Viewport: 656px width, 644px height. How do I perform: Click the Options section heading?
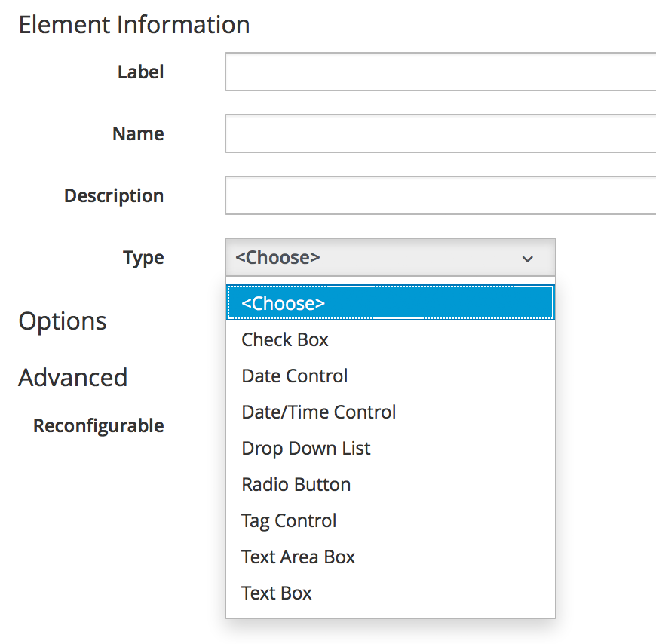(63, 320)
